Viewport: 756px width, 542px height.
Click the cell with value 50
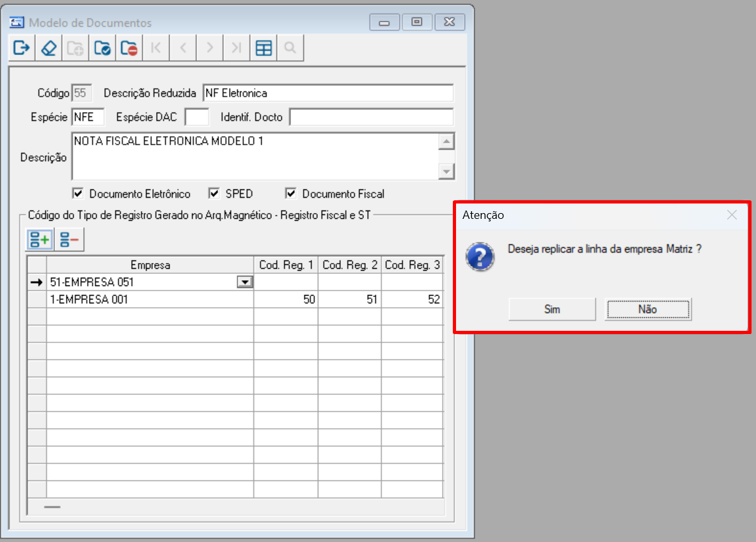pyautogui.click(x=286, y=299)
